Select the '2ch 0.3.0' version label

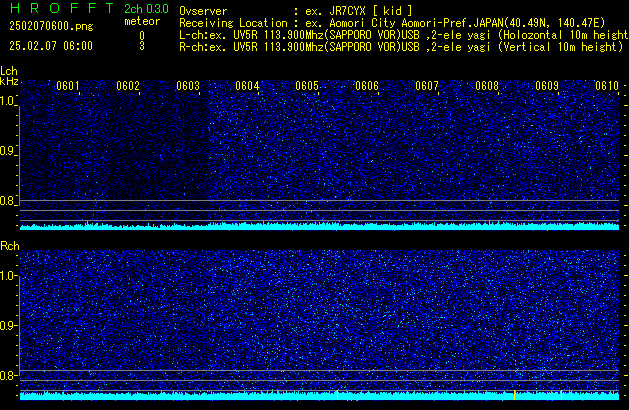pos(146,9)
